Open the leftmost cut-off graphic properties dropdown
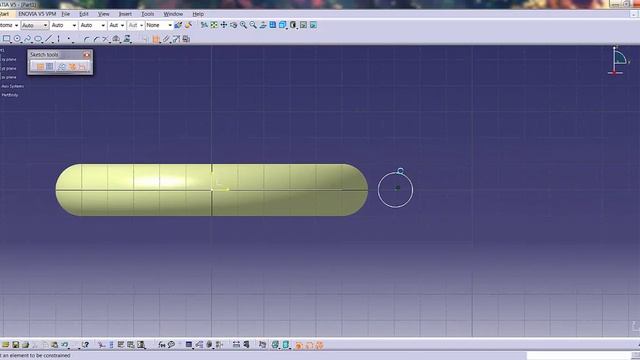Screen dimensions: 640x360 [9, 25]
